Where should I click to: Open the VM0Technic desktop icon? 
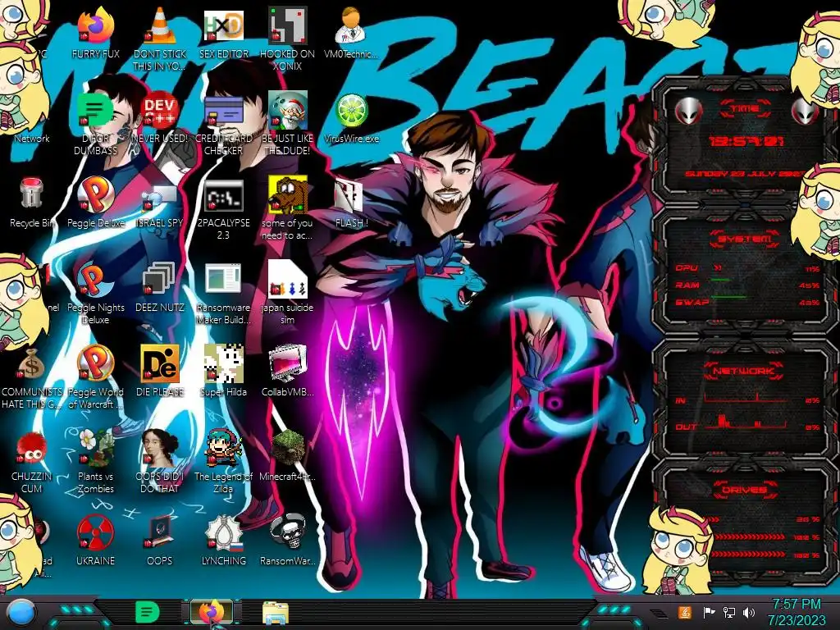tap(351, 25)
